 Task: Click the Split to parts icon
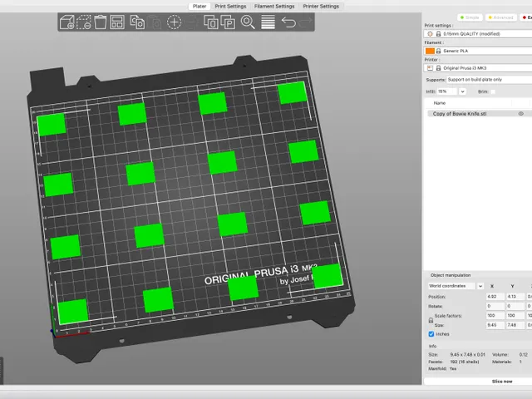point(228,22)
